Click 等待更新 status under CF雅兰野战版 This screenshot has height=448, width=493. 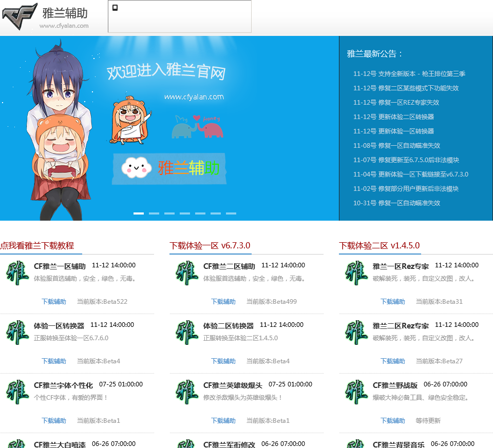pyautogui.click(x=428, y=421)
